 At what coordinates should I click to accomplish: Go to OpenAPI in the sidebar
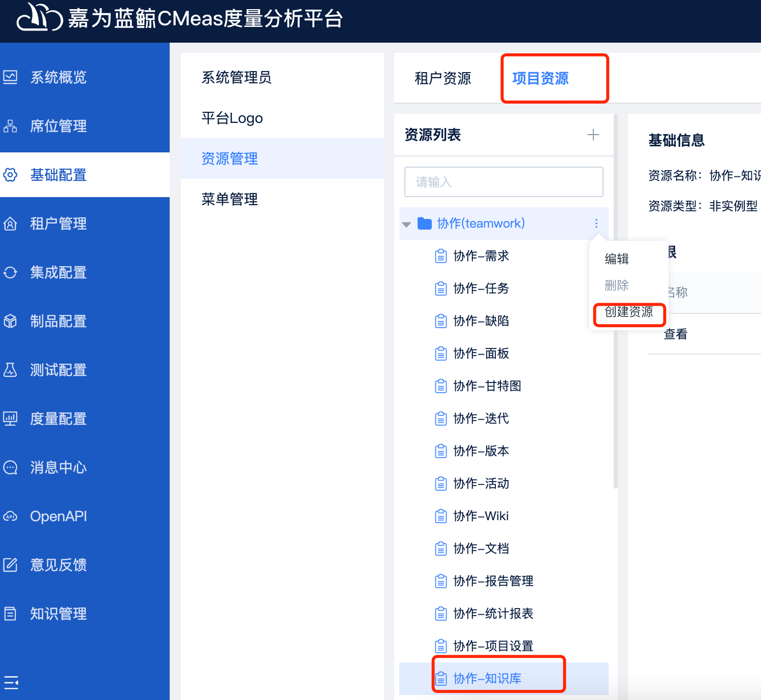point(85,516)
